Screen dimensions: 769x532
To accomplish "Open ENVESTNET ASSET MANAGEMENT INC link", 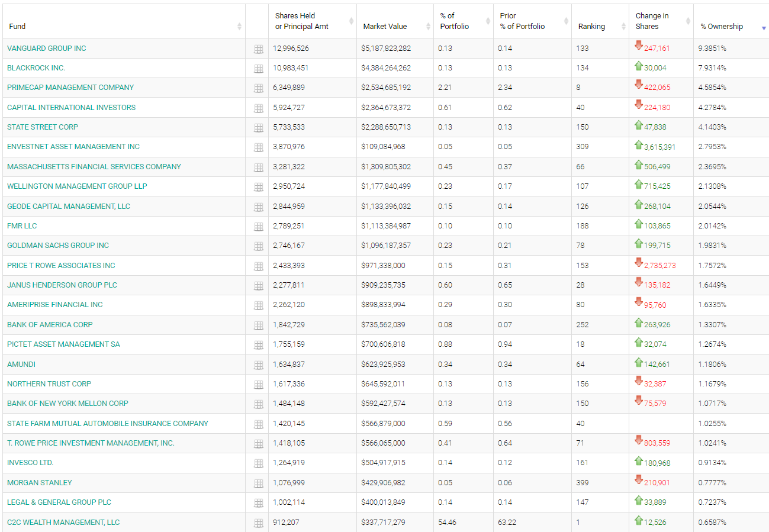I will 73,146.
